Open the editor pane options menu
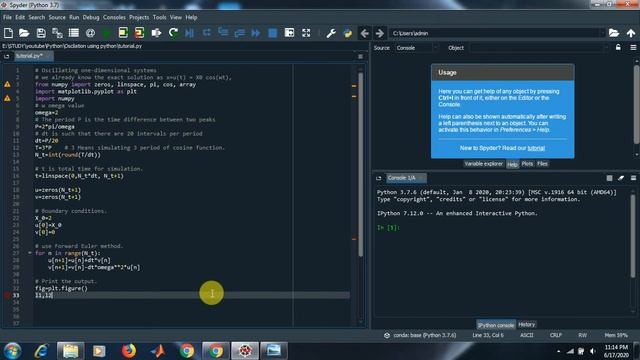This screenshot has height=360, width=640. tap(360, 56)
